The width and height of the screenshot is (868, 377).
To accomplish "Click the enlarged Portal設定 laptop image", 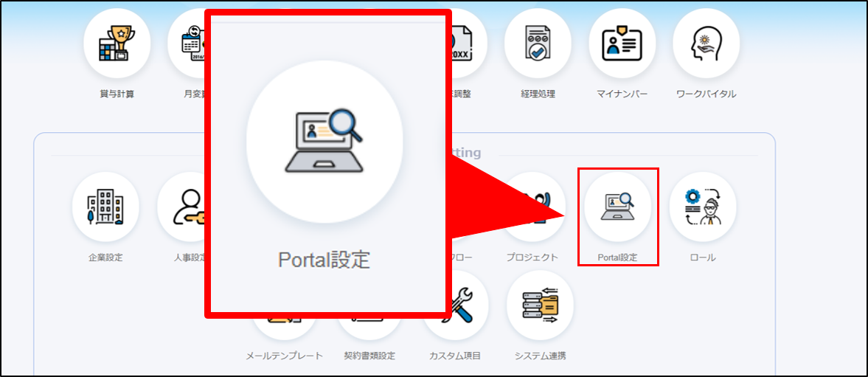I will (x=324, y=142).
